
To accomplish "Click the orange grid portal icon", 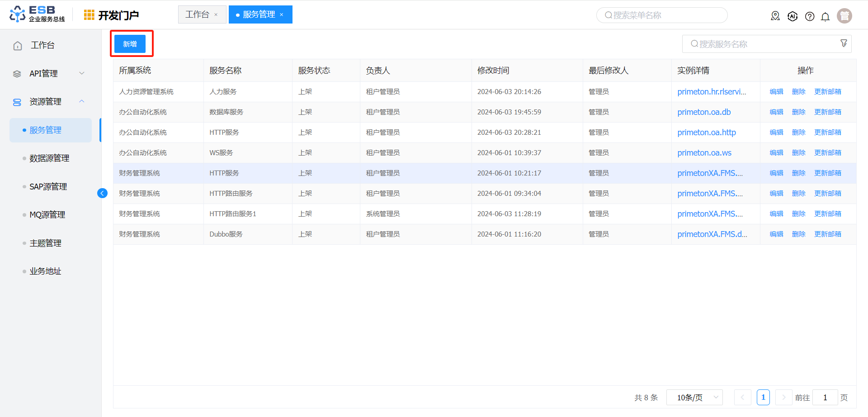I will coord(89,15).
